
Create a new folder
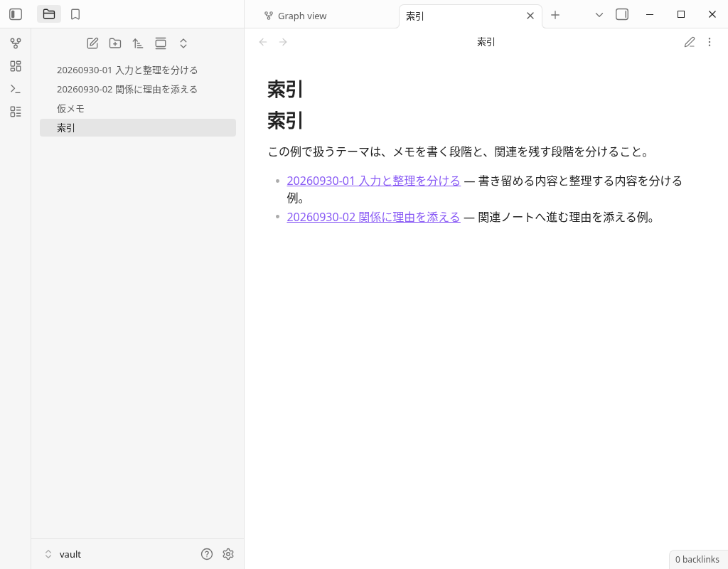tap(115, 43)
